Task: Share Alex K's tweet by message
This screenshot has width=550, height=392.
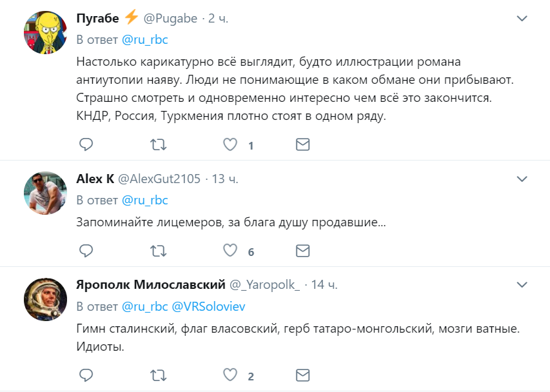Action: pos(302,251)
